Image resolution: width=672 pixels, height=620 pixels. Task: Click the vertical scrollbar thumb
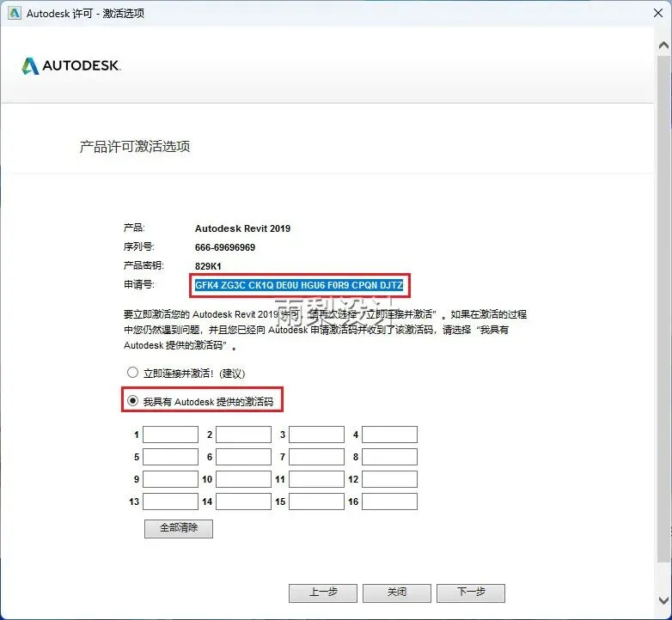tap(663, 308)
